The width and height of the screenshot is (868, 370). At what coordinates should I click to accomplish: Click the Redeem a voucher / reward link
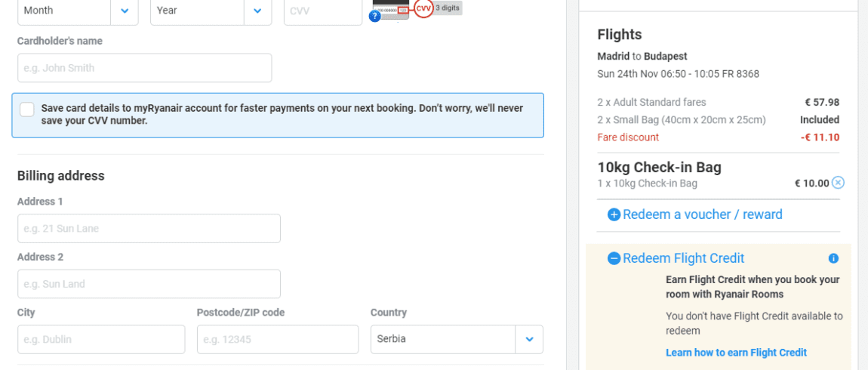703,214
